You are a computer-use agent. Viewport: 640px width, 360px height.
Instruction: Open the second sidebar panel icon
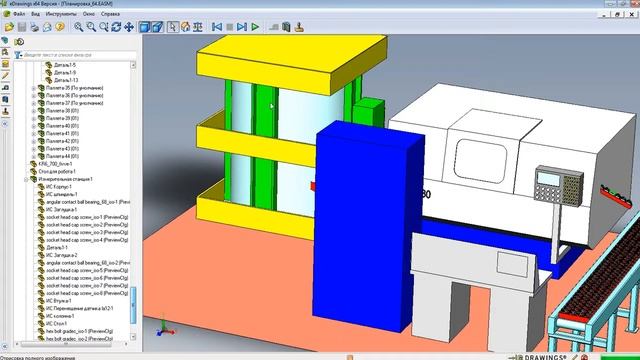click(5, 52)
